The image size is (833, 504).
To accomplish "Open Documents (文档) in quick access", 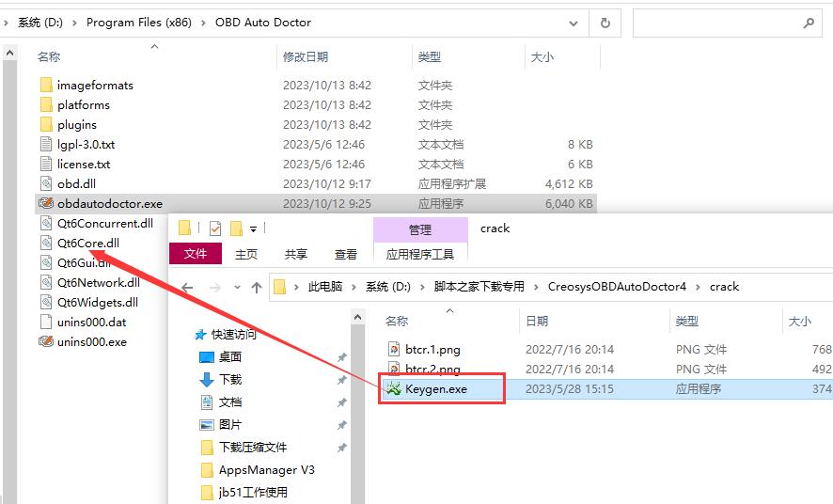I will click(230, 402).
